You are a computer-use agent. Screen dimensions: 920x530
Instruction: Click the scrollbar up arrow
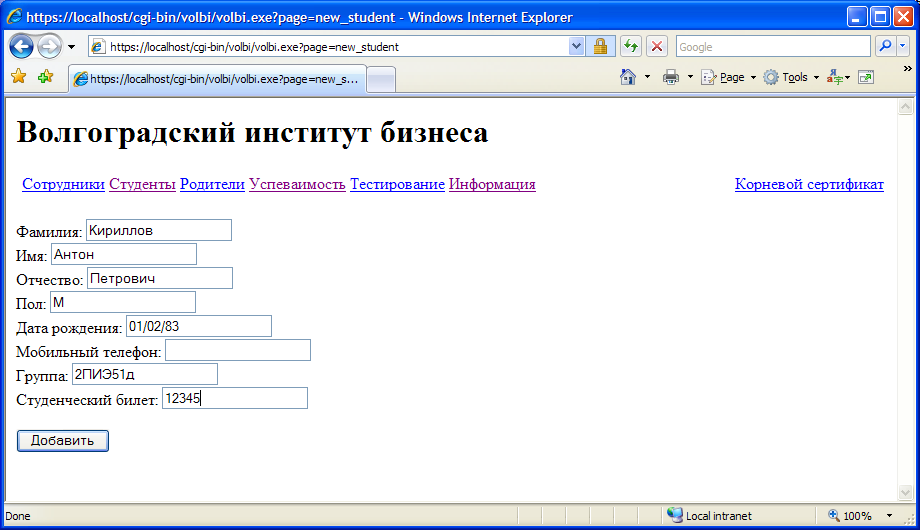[905, 107]
